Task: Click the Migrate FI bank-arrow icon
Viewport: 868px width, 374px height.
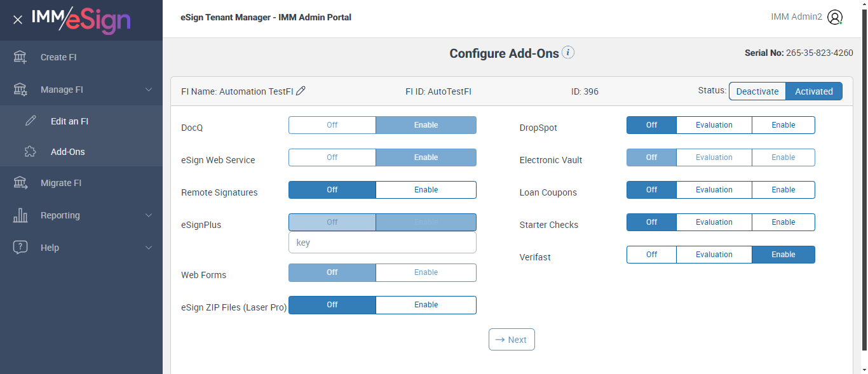Action: coord(20,183)
